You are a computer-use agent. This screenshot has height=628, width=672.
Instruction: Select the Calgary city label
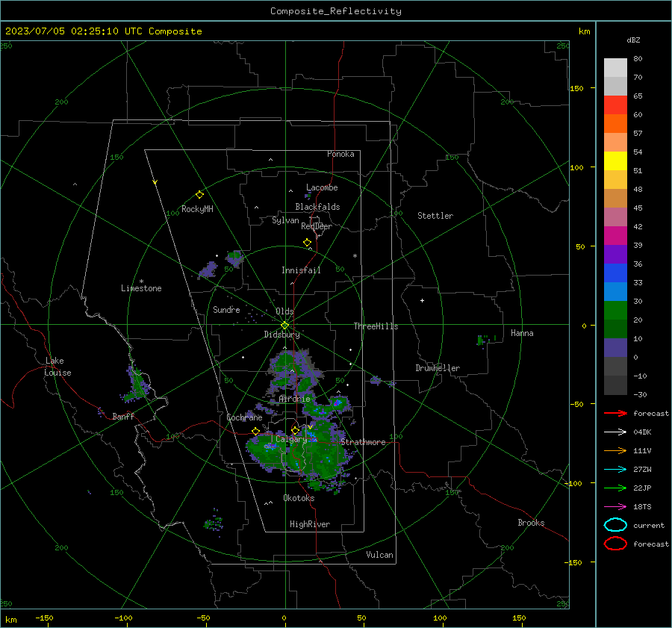point(291,439)
